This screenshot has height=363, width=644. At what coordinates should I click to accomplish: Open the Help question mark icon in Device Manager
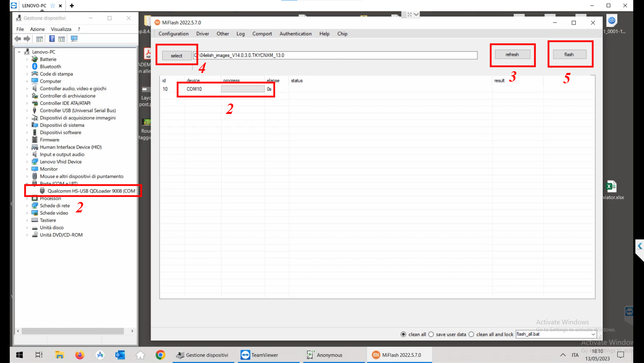pyautogui.click(x=52, y=39)
